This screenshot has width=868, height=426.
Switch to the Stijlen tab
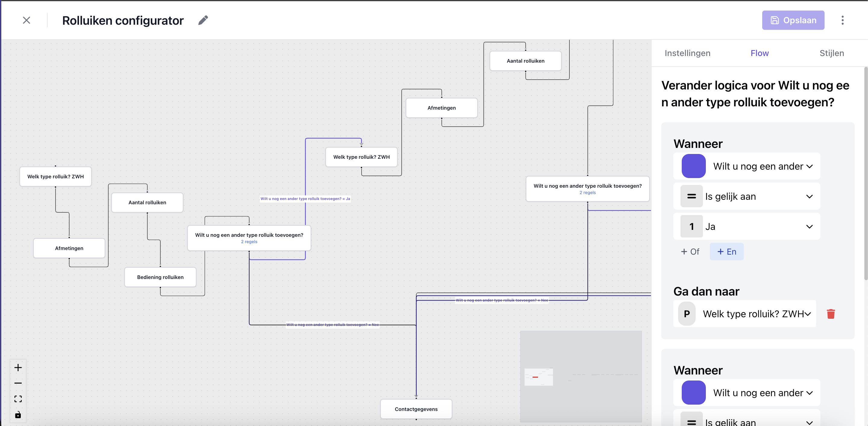pyautogui.click(x=832, y=53)
